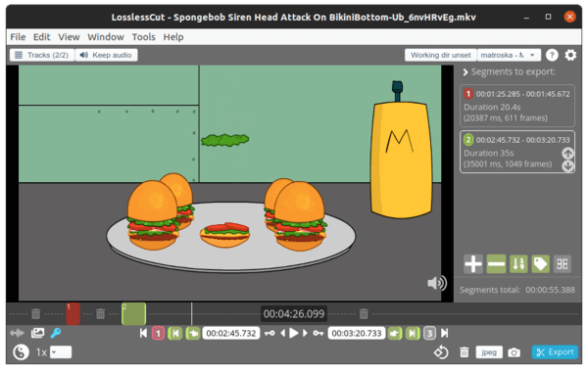The height and width of the screenshot is (370, 588).
Task: Show thumbnails with the image icon
Action: 37,333
